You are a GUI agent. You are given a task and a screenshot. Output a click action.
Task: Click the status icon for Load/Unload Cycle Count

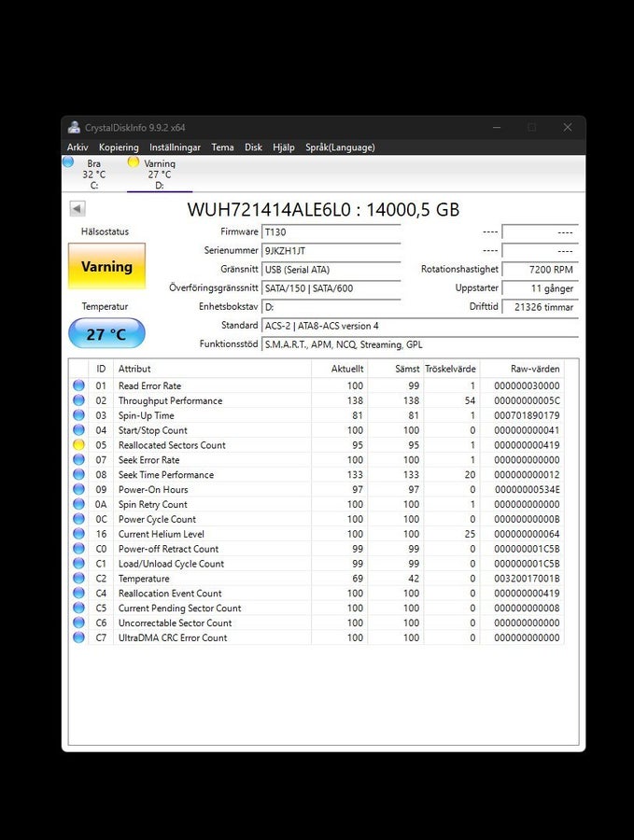click(x=78, y=563)
